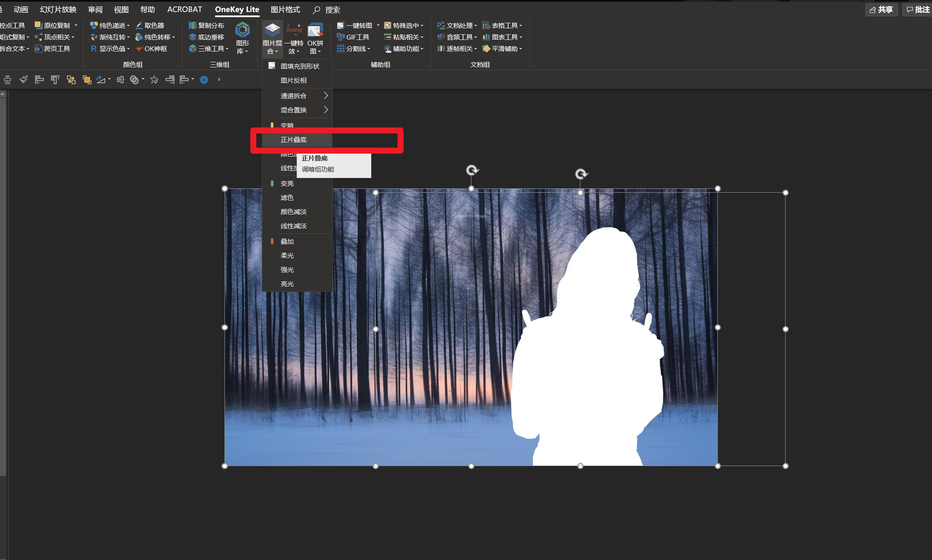932x560 pixels.
Task: Click the 取色器 color picker tool
Action: pyautogui.click(x=150, y=25)
